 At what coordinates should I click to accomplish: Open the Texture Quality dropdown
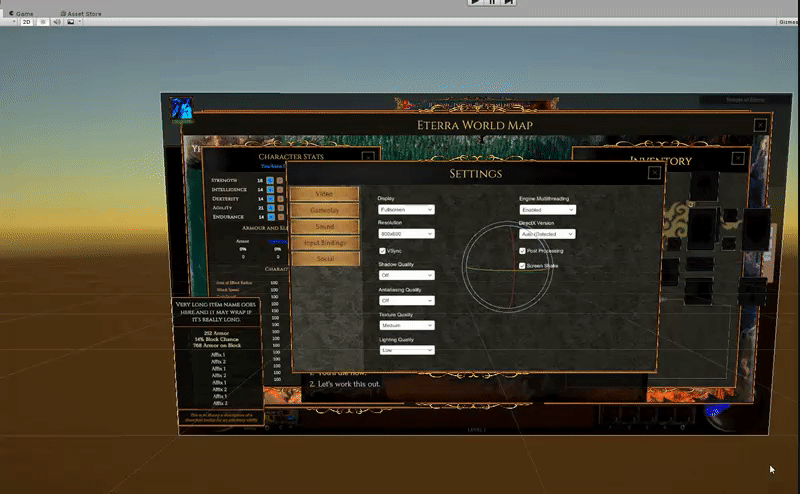(x=407, y=325)
